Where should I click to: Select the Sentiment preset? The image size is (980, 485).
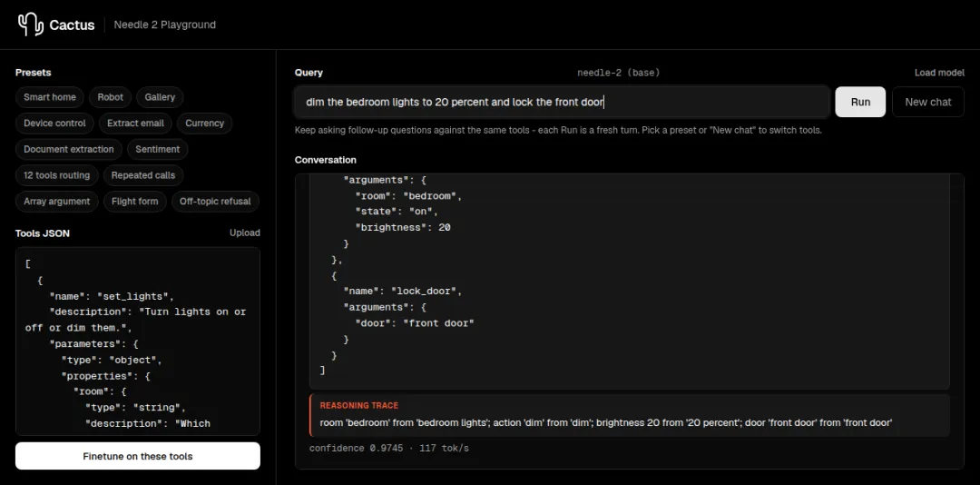click(158, 150)
